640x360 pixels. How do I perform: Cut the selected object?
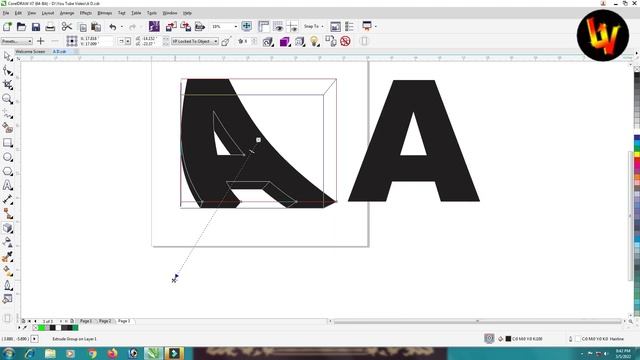point(67,27)
